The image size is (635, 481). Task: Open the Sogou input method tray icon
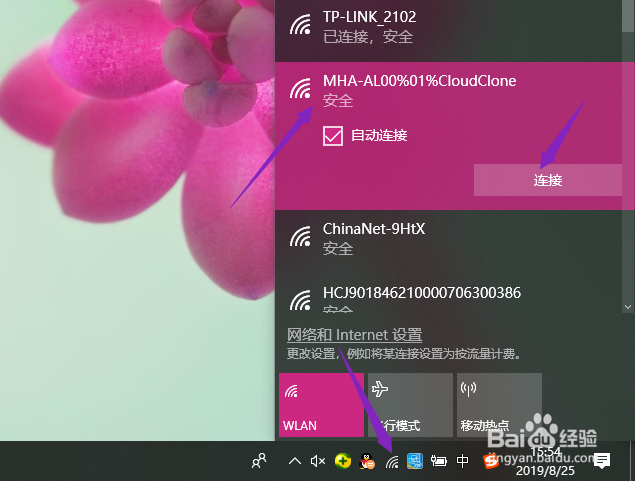(490, 461)
